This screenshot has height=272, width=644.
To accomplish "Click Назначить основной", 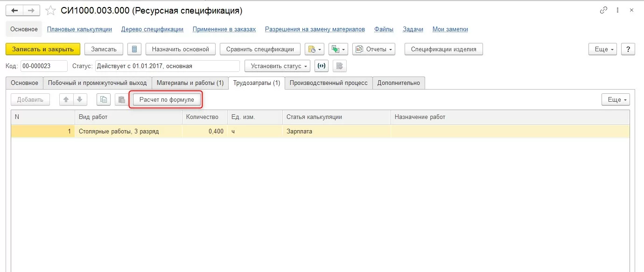I will click(181, 49).
